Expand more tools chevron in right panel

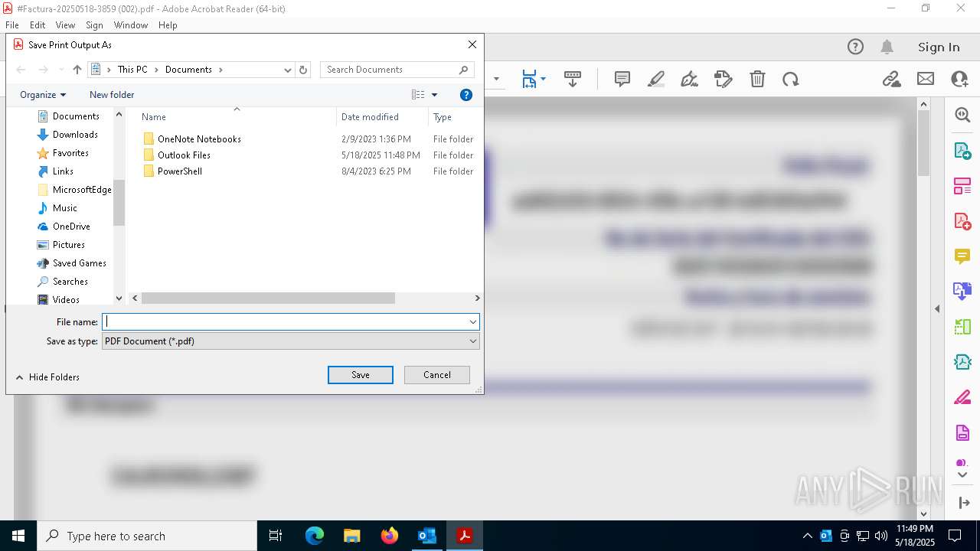[x=962, y=475]
